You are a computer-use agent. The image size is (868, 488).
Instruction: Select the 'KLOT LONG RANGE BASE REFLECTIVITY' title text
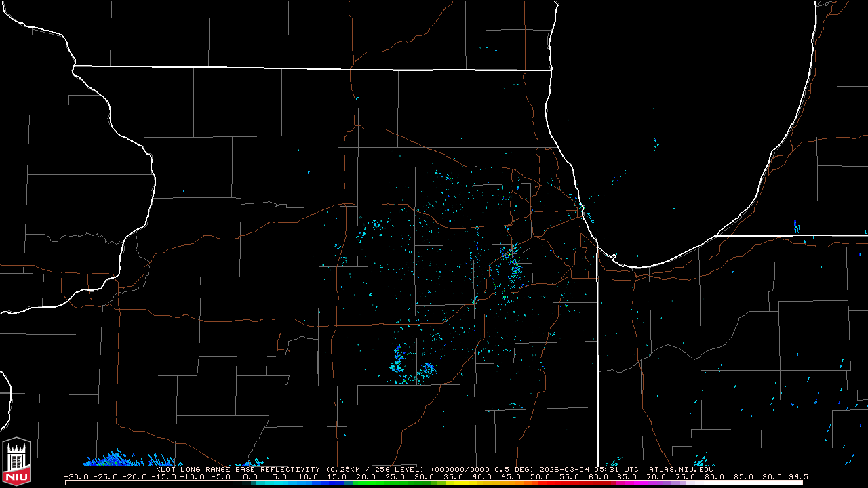point(239,469)
